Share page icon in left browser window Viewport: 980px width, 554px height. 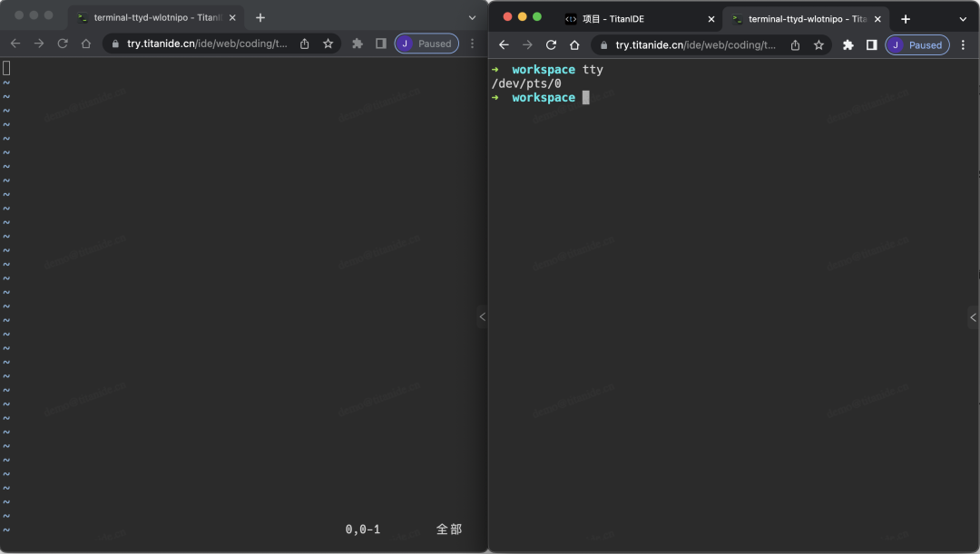click(304, 44)
